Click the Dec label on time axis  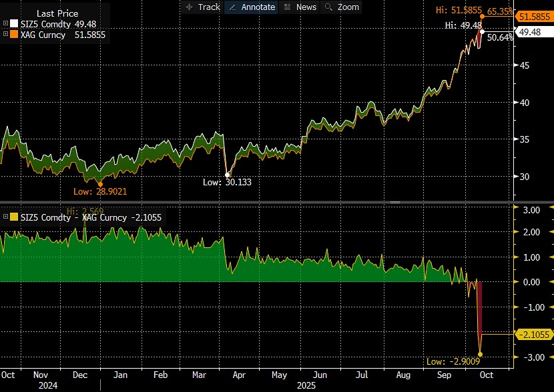point(80,375)
